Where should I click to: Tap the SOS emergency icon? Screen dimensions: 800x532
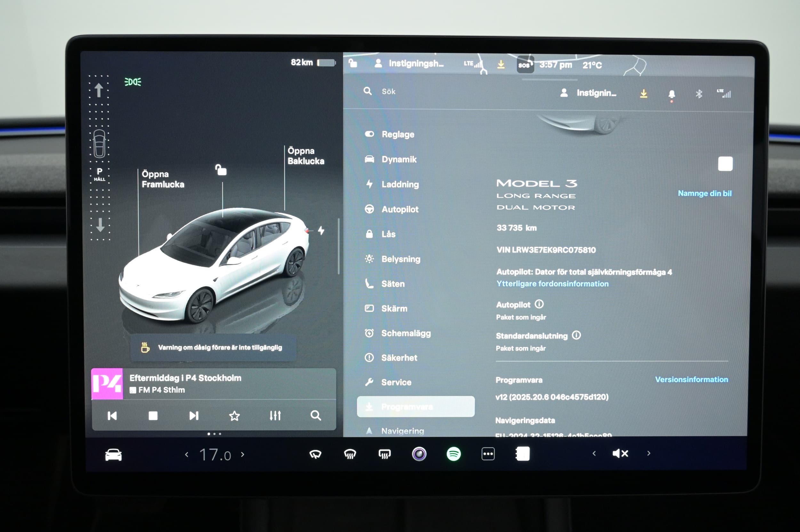[525, 65]
